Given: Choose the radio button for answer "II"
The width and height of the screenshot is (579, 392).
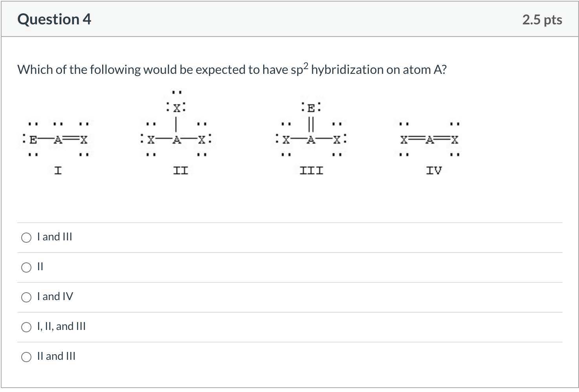Looking at the screenshot, I should [26, 267].
